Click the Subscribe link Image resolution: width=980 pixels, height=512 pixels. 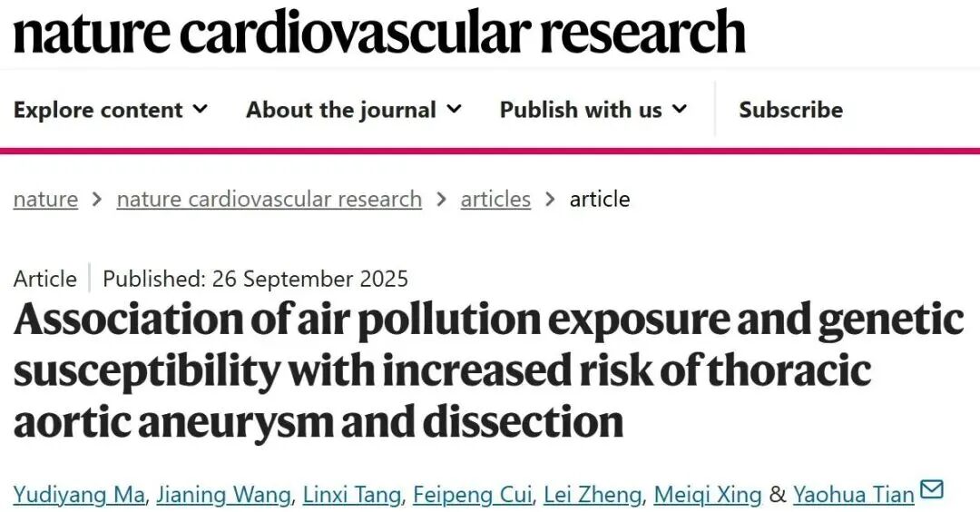coord(790,111)
